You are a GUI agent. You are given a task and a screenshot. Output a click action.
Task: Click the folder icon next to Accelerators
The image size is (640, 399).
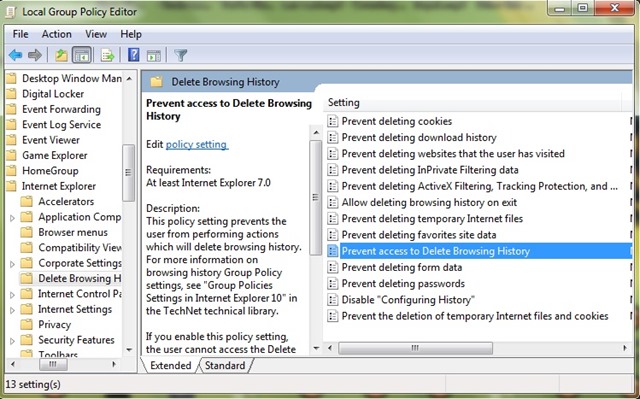pyautogui.click(x=27, y=202)
